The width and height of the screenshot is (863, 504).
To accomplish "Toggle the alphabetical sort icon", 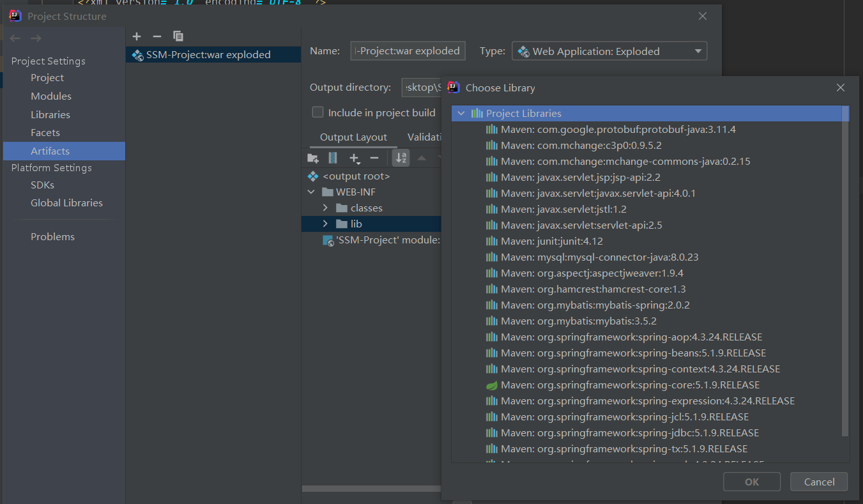I will [401, 158].
